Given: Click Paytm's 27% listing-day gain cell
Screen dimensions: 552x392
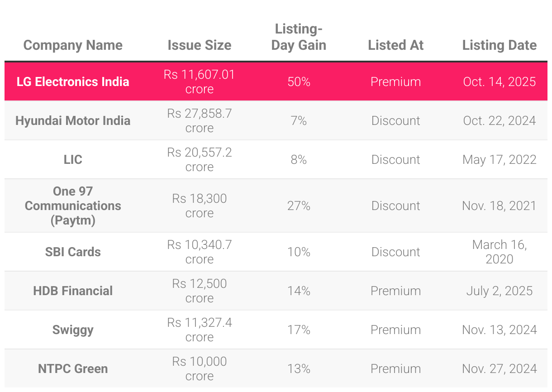Looking at the screenshot, I should pyautogui.click(x=299, y=206).
